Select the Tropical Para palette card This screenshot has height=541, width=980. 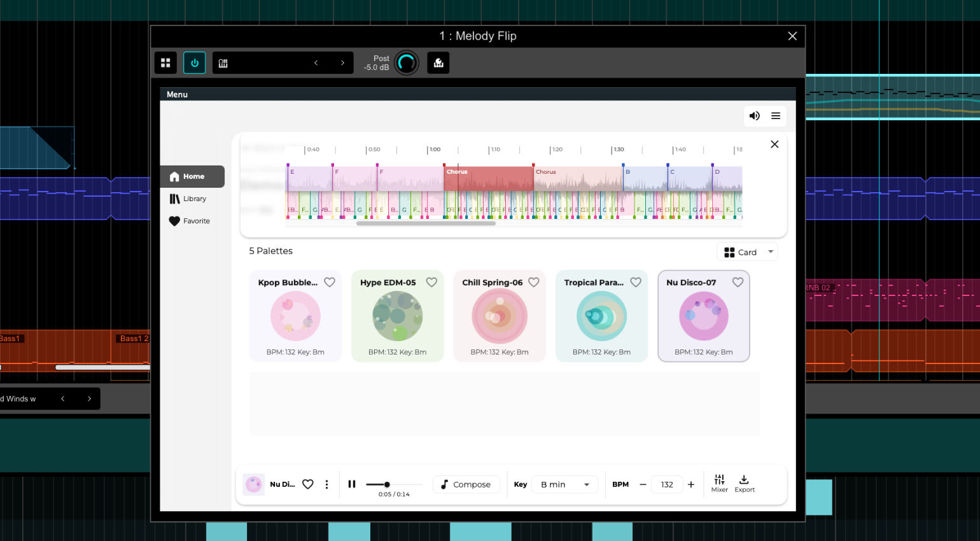(x=601, y=316)
